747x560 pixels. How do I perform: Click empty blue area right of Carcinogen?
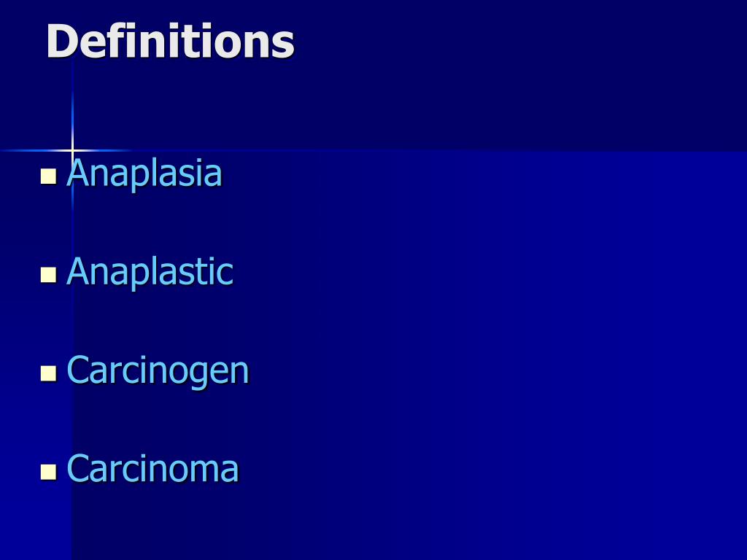tap(495, 371)
